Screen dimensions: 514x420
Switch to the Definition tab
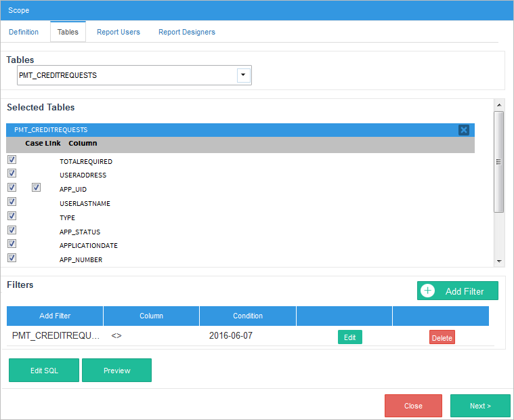pyautogui.click(x=24, y=32)
